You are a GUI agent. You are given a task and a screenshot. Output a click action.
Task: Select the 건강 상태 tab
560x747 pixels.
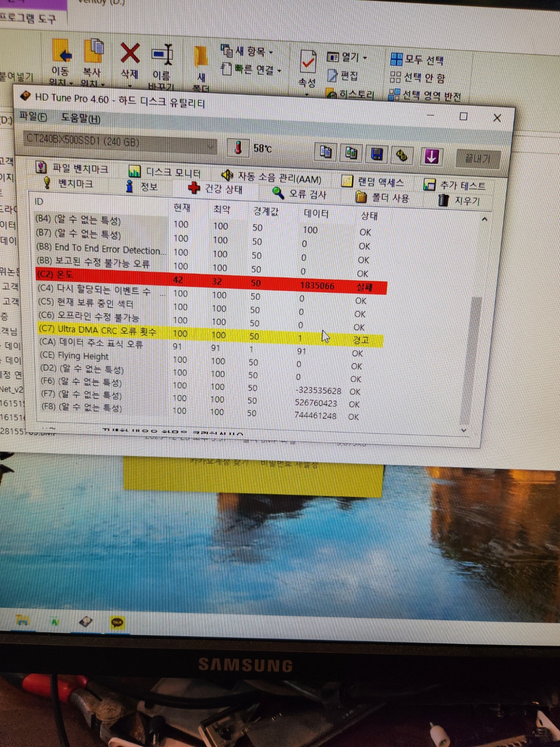216,189
